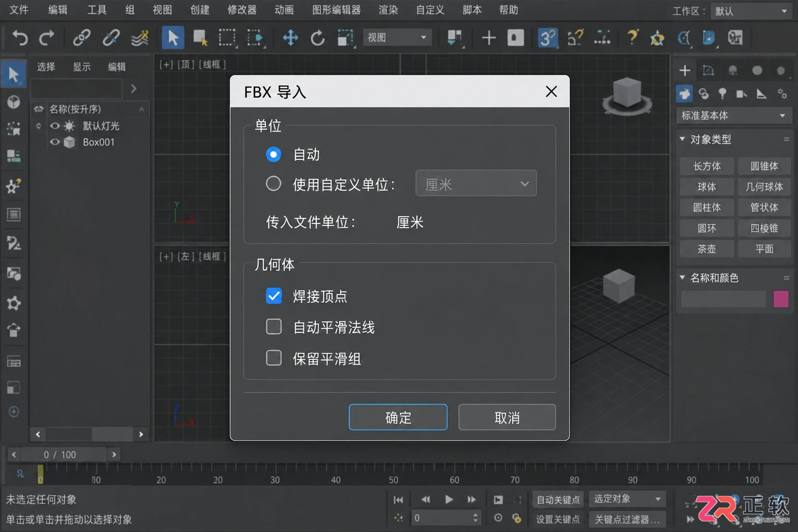Viewport: 798px width, 532px height.
Task: Go to Start of animation
Action: pos(398,499)
